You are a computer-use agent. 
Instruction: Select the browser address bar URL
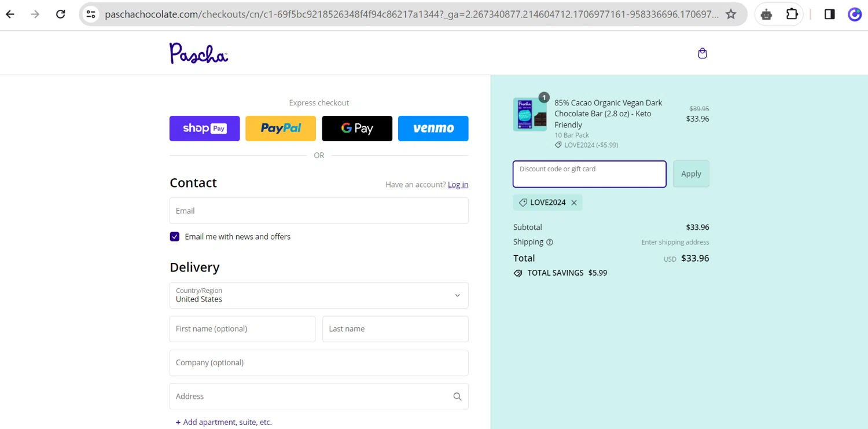pyautogui.click(x=411, y=14)
